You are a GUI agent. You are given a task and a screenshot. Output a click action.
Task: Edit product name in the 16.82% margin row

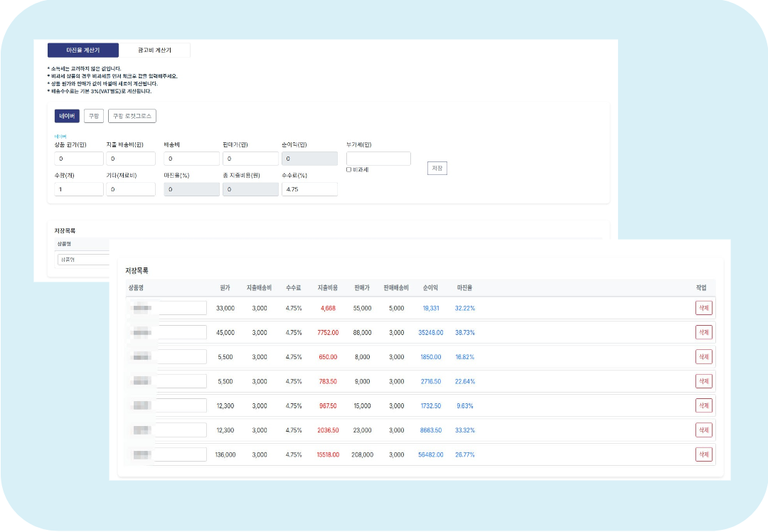pyautogui.click(x=180, y=356)
